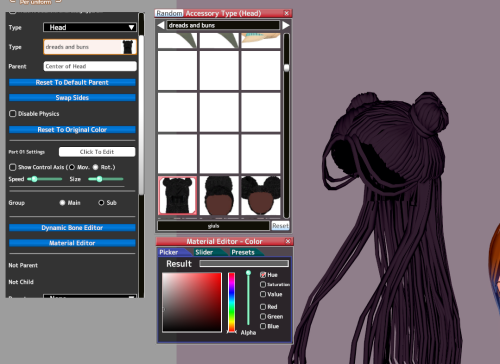
Task: Open the Head type dropdown
Action: (x=90, y=27)
